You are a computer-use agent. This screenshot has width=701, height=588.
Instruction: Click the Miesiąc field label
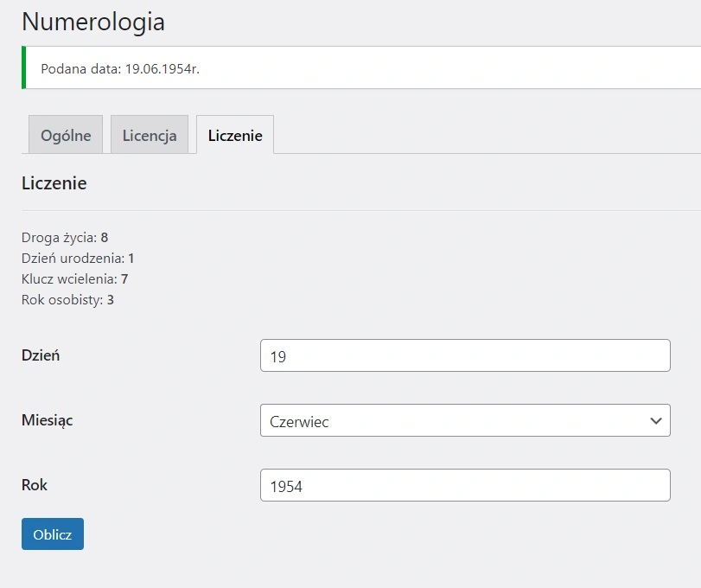tap(48, 420)
